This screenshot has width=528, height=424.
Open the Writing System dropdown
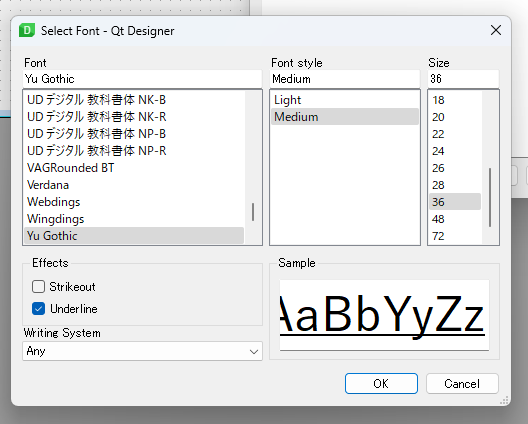click(x=142, y=351)
